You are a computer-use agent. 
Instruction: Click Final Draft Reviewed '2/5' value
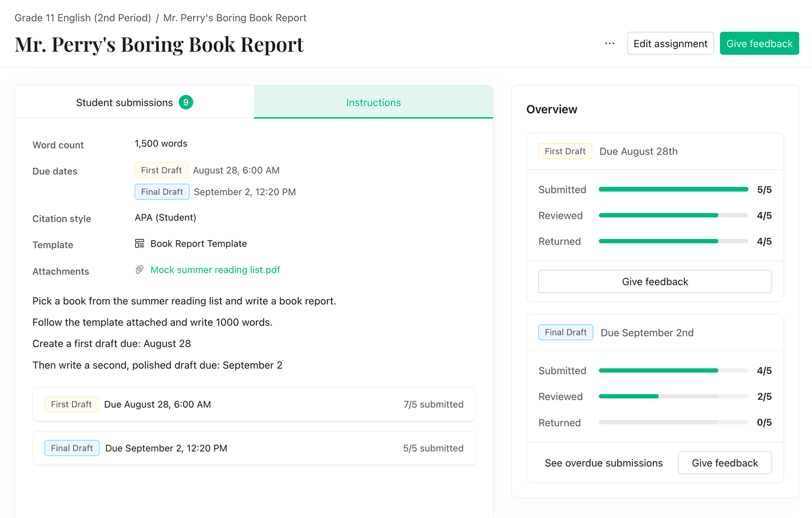(x=764, y=397)
